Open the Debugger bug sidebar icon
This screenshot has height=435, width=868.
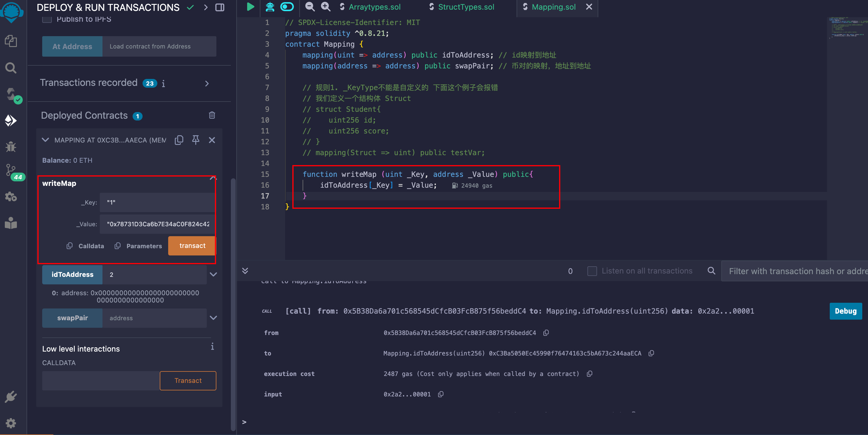tap(11, 146)
